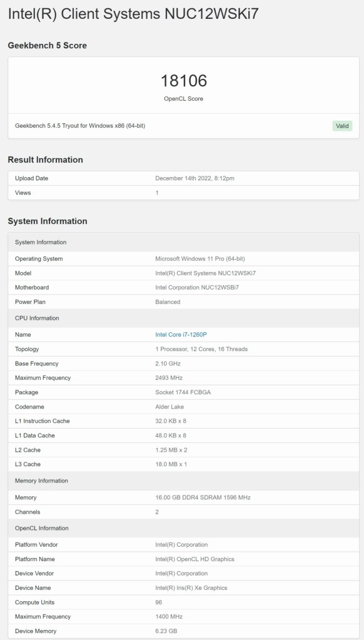Image resolution: width=364 pixels, height=640 pixels.
Task: Click 'Microsoft Windows 11 Pro (64-bit)' value
Action: coord(200,259)
